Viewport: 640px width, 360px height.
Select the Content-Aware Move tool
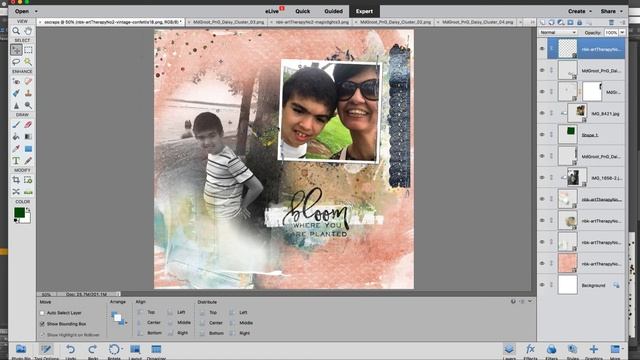16,192
